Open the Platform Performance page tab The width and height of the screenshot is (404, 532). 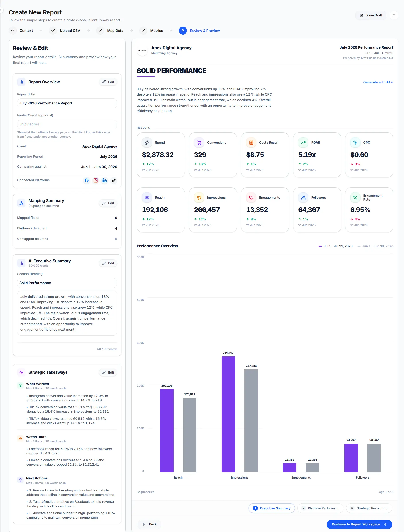(320, 508)
